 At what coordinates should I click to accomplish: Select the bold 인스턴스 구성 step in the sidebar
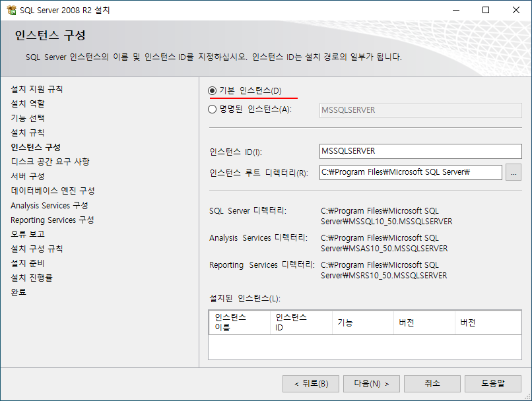[x=36, y=147]
